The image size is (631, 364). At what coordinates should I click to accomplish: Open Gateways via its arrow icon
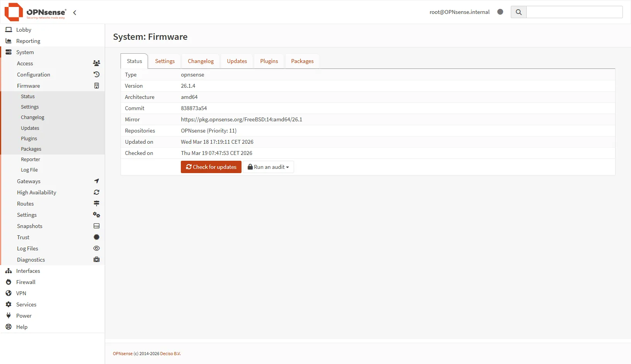97,181
